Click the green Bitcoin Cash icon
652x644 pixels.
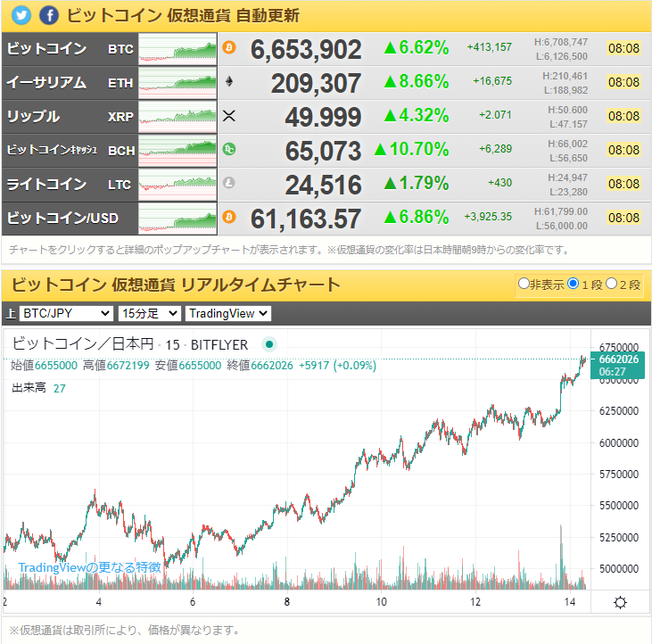pos(228,149)
